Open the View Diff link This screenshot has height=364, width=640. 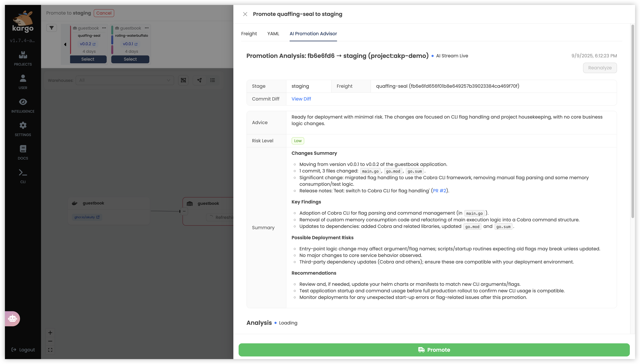tap(301, 99)
